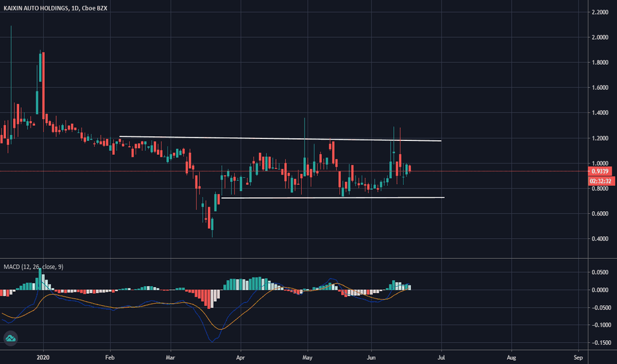Click the 0.6000 price axis label
Screen dimensions: 617x364
600,214
